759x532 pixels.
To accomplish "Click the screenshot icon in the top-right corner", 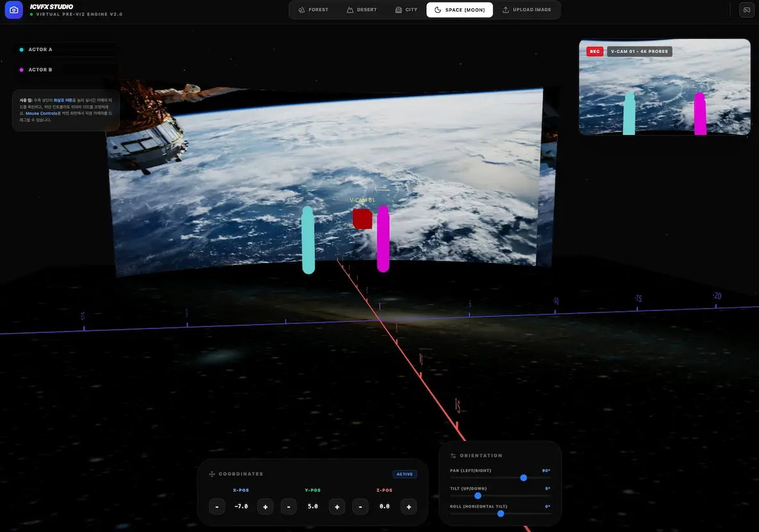I will (746, 10).
